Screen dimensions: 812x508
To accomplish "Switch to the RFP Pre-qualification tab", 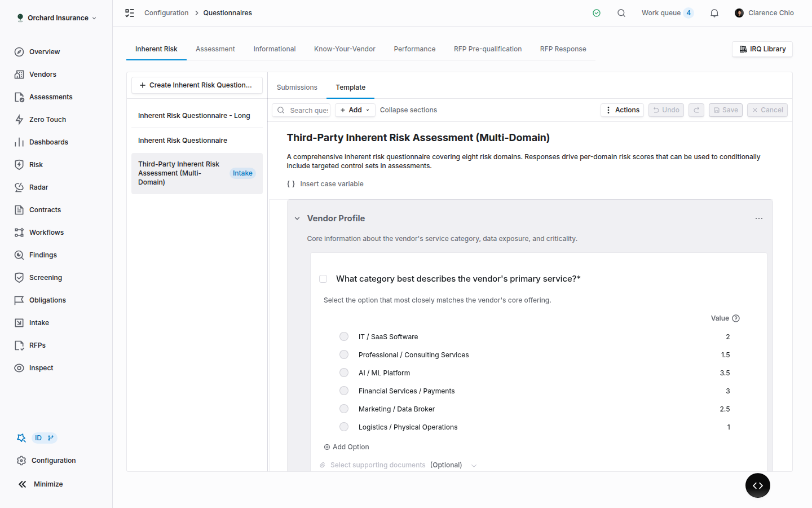I will [488, 49].
